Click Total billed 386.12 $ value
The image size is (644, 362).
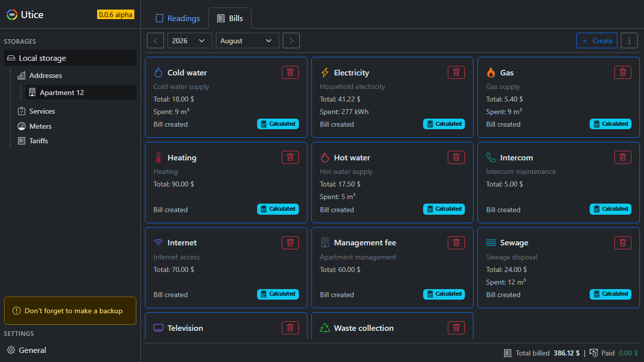coord(567,353)
